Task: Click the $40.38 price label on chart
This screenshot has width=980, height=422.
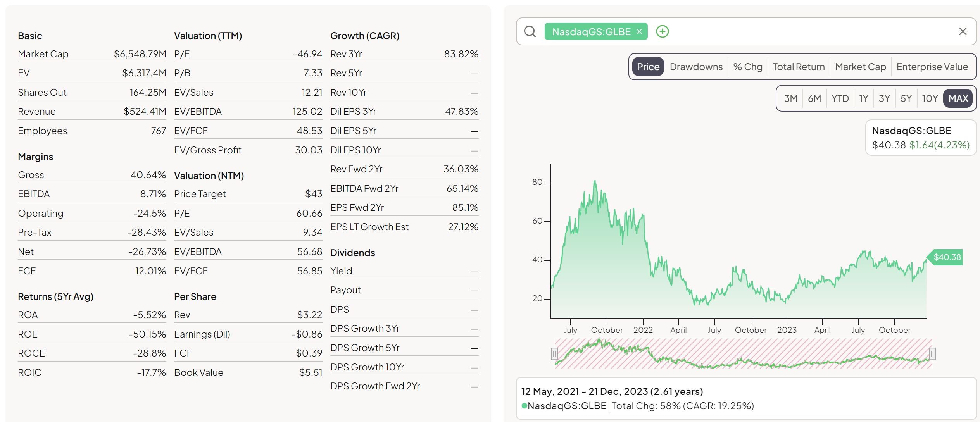Action: click(946, 257)
